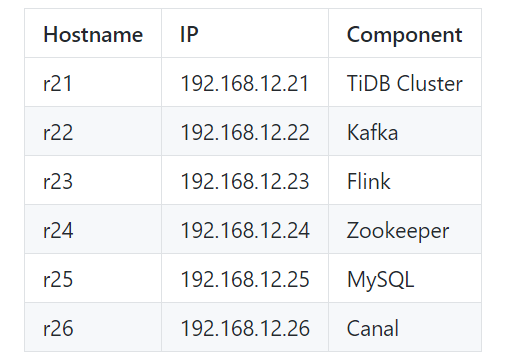Click the Zookeeper component cell
Viewport: 525px width, 364px height.
pyautogui.click(x=405, y=229)
